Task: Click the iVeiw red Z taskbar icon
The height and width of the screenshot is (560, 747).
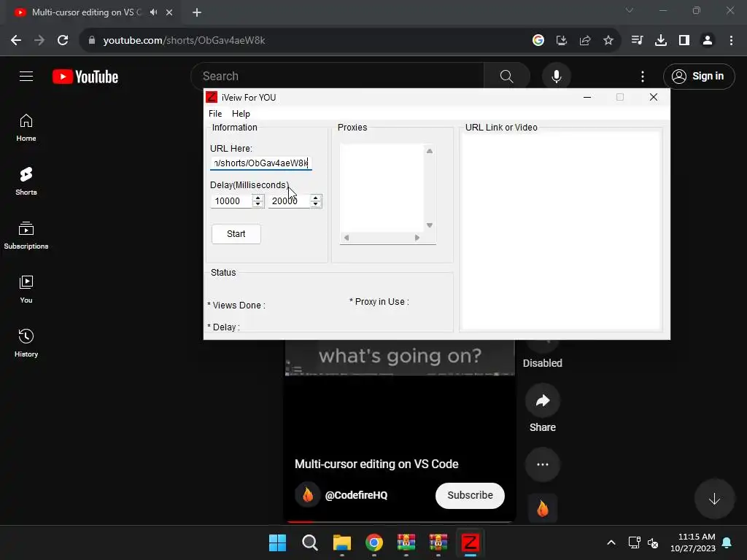Action: tap(471, 542)
